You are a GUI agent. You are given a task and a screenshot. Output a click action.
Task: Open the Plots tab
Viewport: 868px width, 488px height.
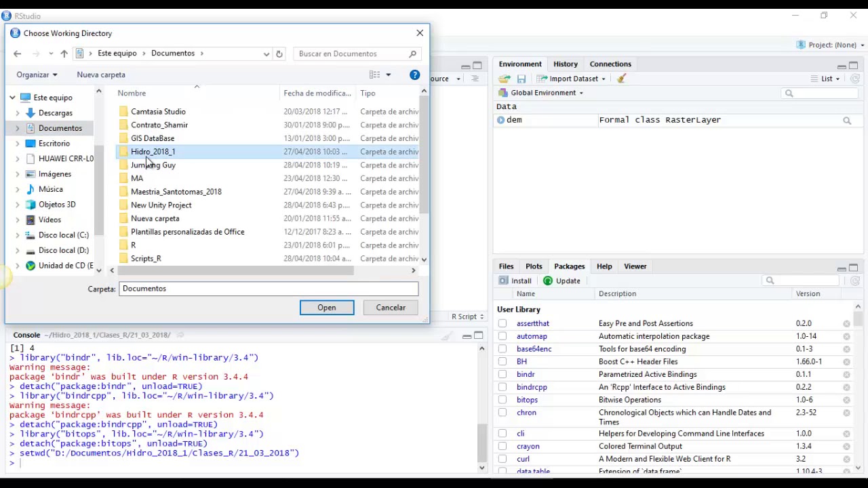click(534, 266)
